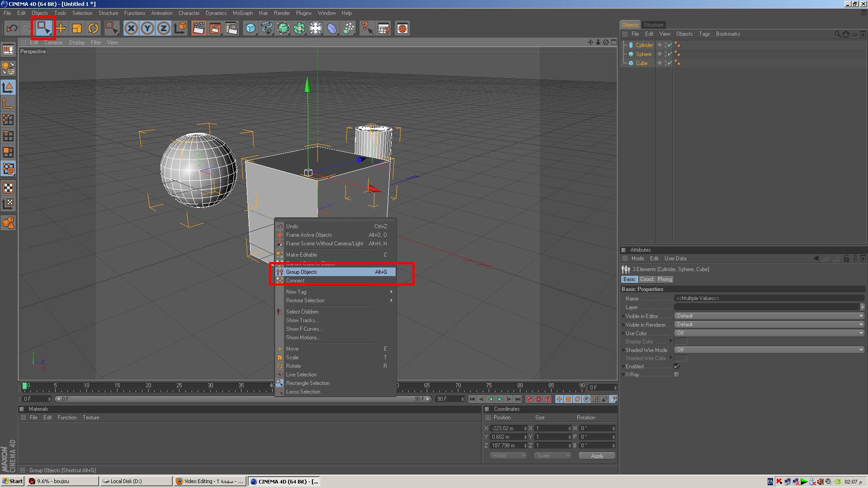This screenshot has height=488, width=868.
Task: Open the World coordinate dropdown
Action: [509, 455]
